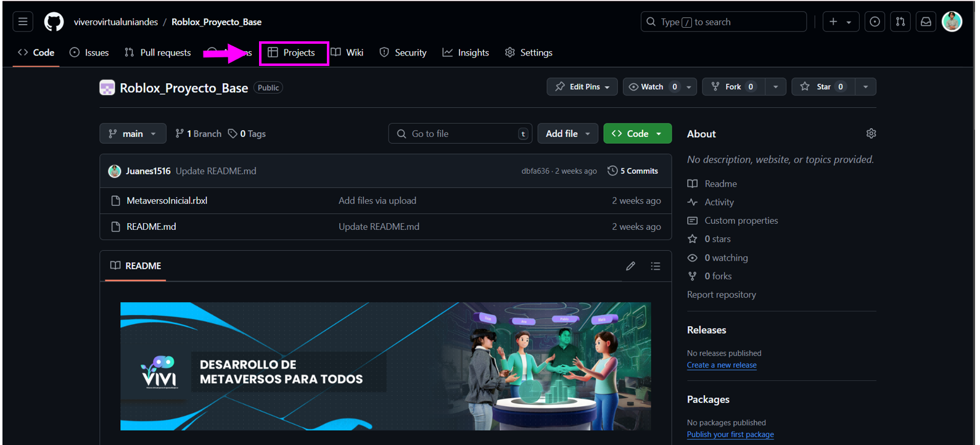Switch to the Code tab
This screenshot has width=980, height=445.
pos(36,52)
